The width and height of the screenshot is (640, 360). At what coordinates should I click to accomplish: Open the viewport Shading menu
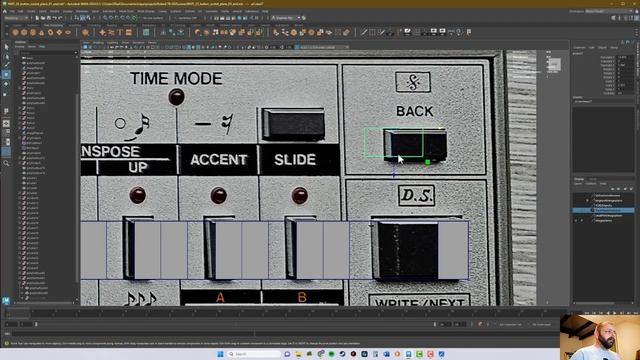[x=98, y=42]
